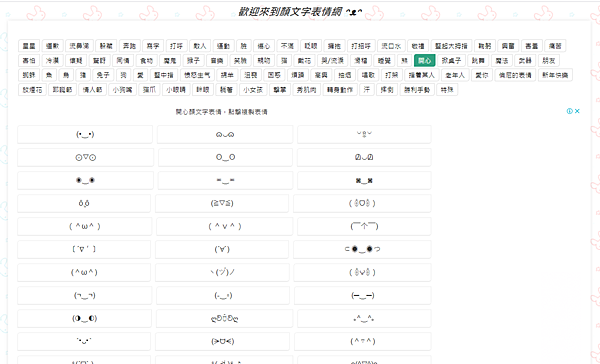Open the 打呼 category tag

(176, 46)
